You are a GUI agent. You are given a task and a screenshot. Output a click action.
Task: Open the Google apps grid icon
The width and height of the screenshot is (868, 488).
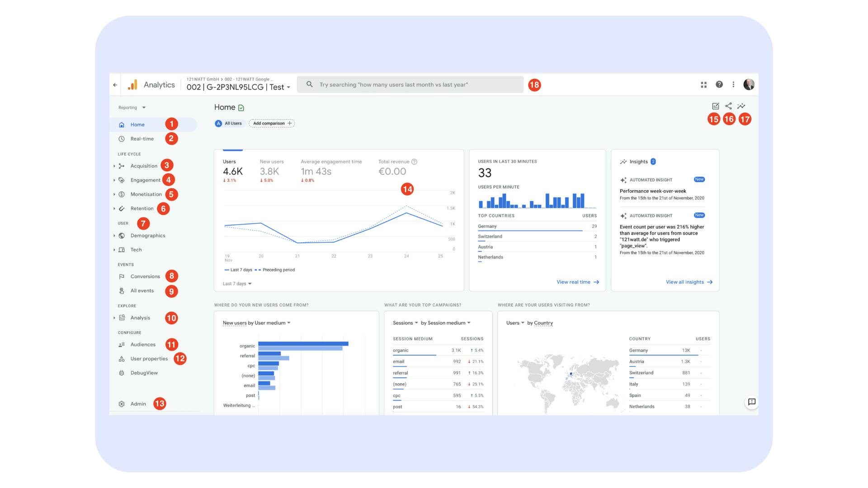(x=704, y=84)
